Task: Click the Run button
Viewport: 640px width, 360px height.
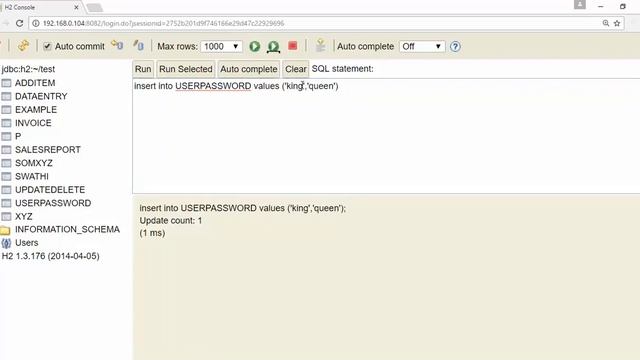Action: pyautogui.click(x=143, y=69)
